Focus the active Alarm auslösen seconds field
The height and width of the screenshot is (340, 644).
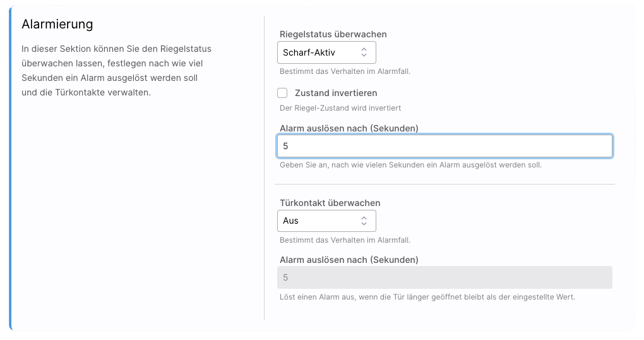[444, 146]
